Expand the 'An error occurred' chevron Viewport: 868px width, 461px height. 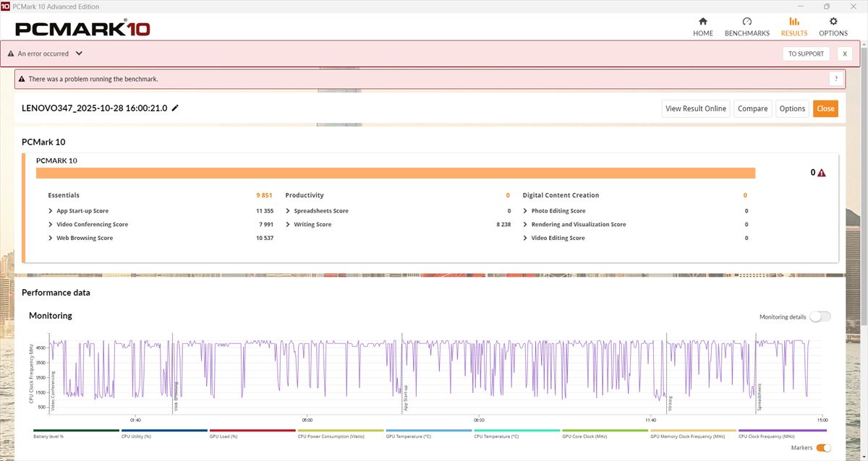pos(79,53)
